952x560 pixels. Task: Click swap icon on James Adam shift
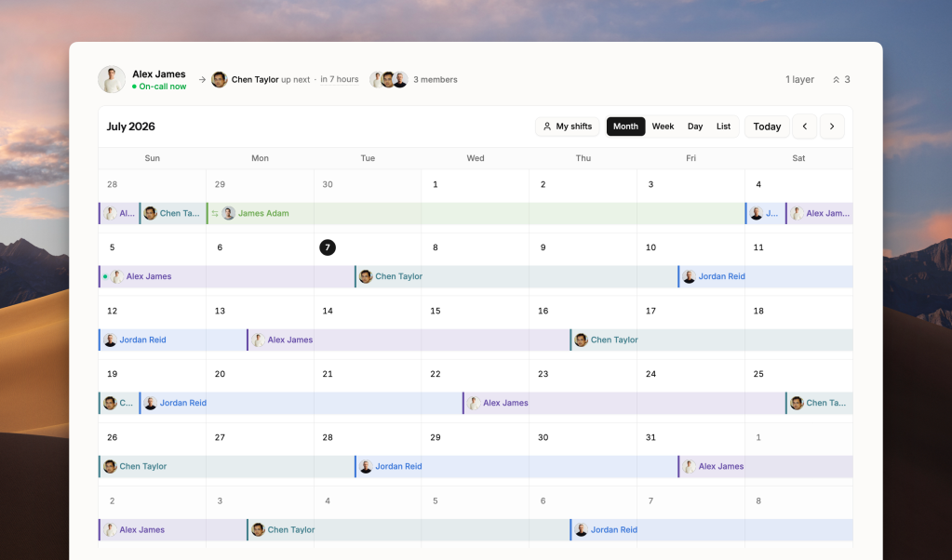tap(215, 214)
